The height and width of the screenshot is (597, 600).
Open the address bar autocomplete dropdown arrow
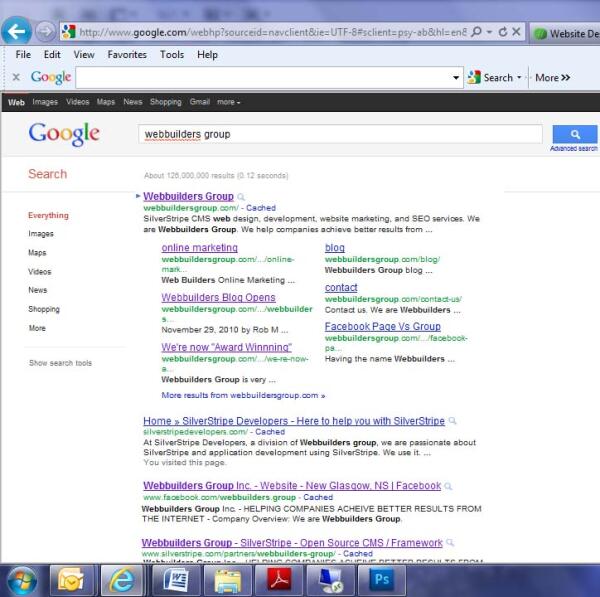pos(489,32)
